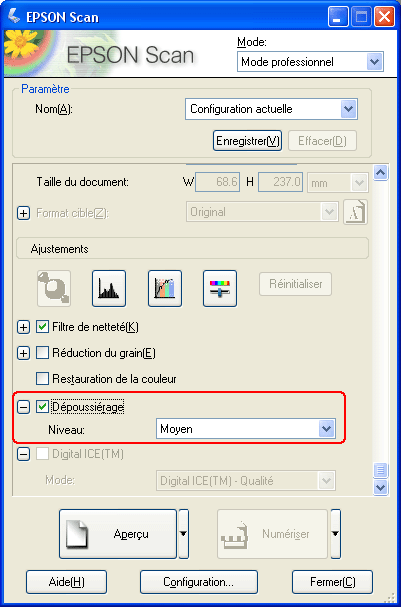This screenshot has height=607, width=401.
Task: Open the Configuration... dialog button
Action: 199,582
